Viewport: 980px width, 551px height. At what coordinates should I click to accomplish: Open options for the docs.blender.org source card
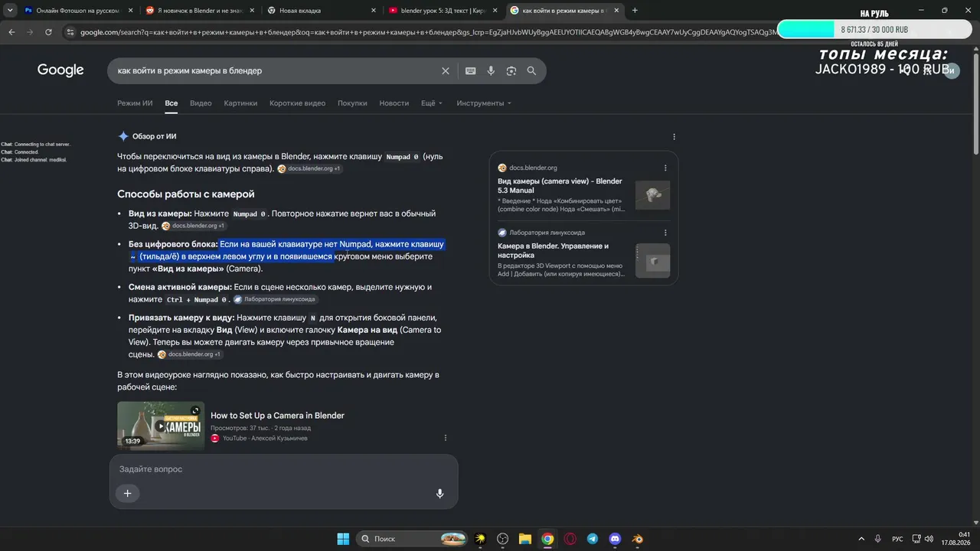665,168
